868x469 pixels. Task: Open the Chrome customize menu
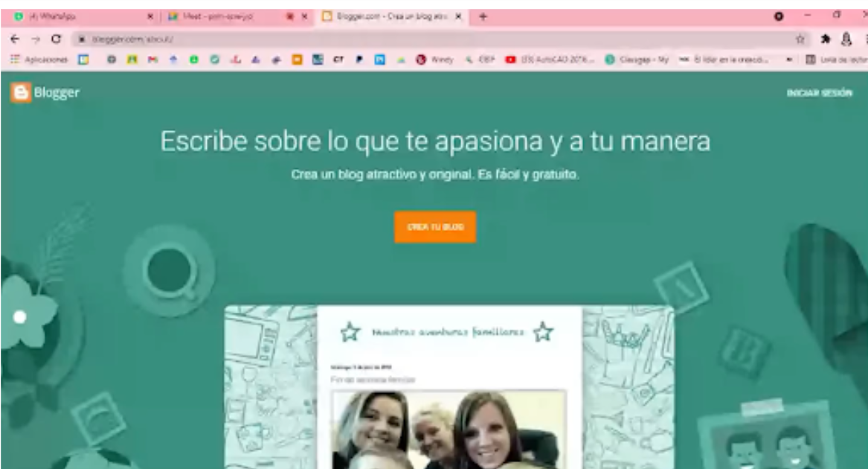click(865, 34)
